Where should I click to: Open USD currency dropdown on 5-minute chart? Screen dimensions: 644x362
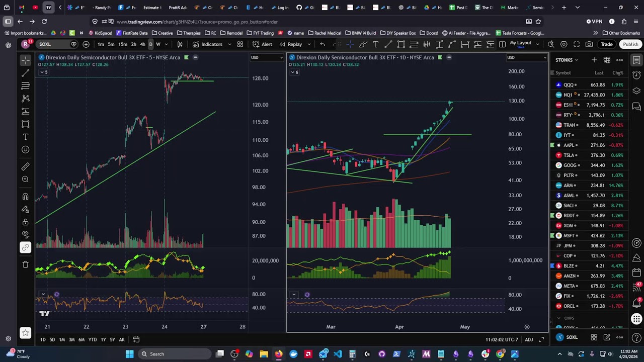pos(267,58)
